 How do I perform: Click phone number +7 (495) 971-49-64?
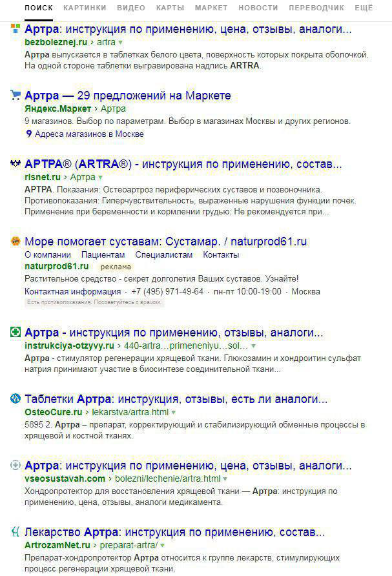pyautogui.click(x=167, y=292)
